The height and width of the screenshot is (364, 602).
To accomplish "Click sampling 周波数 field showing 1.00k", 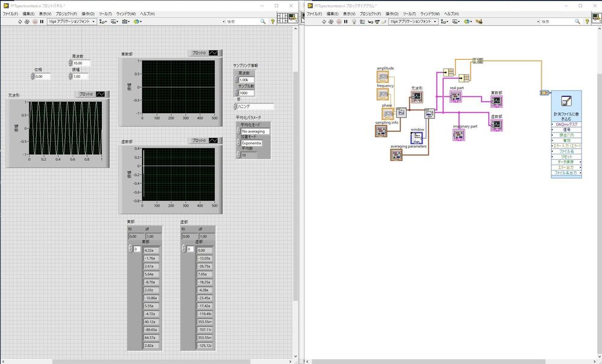I will [x=246, y=80].
